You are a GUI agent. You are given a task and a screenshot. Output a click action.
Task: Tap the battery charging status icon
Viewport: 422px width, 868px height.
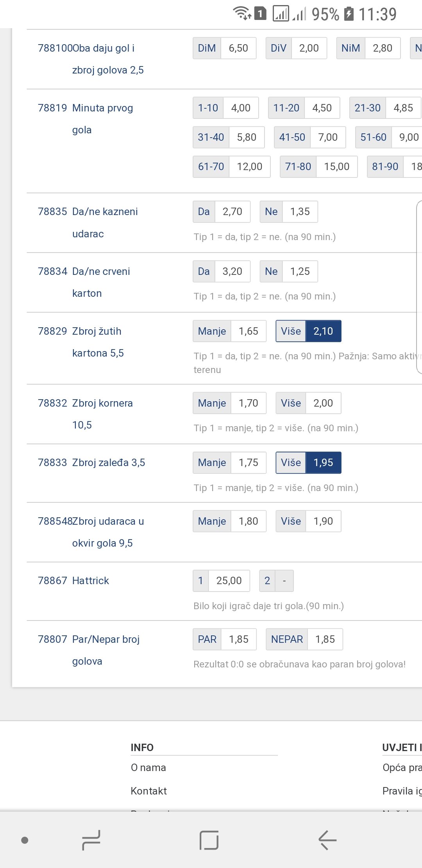tap(349, 14)
